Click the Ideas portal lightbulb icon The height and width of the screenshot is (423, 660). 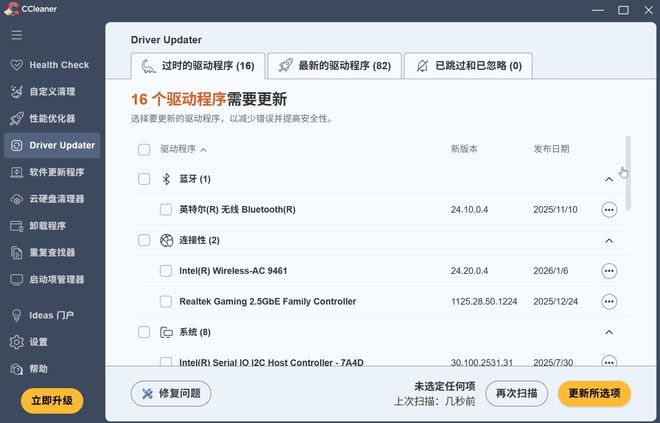(17, 315)
